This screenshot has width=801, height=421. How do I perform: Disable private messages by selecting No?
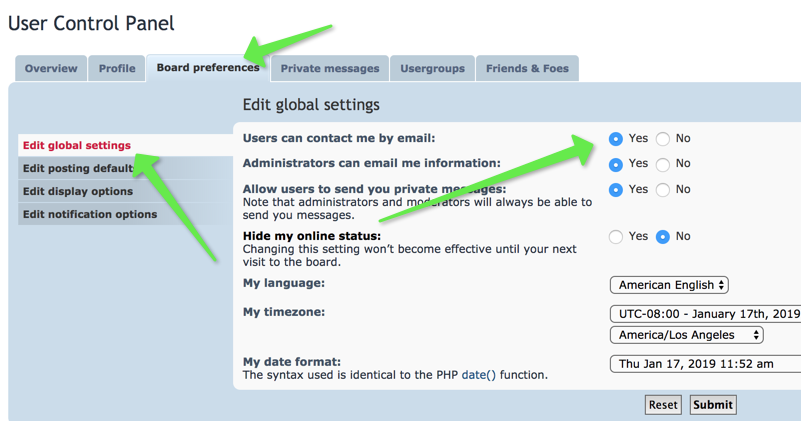(x=663, y=190)
